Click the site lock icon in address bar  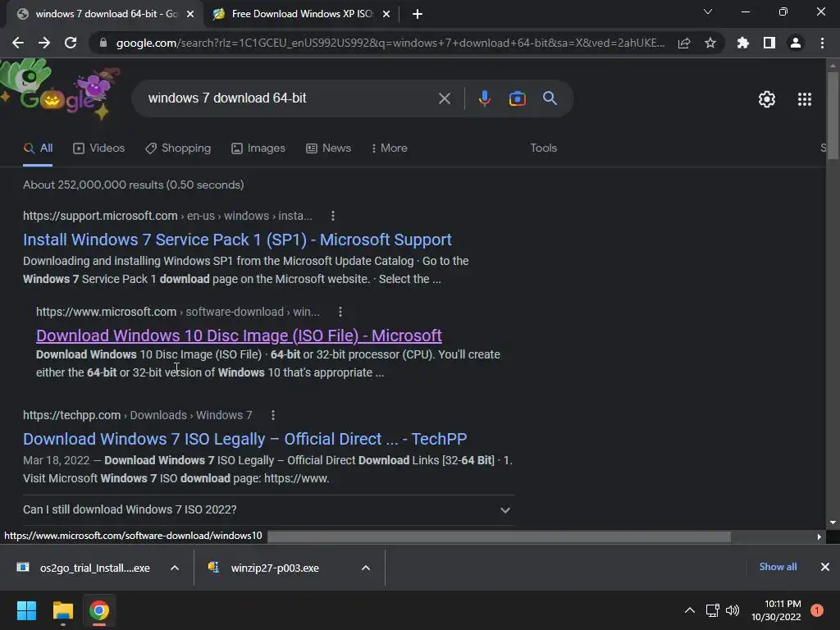point(103,43)
